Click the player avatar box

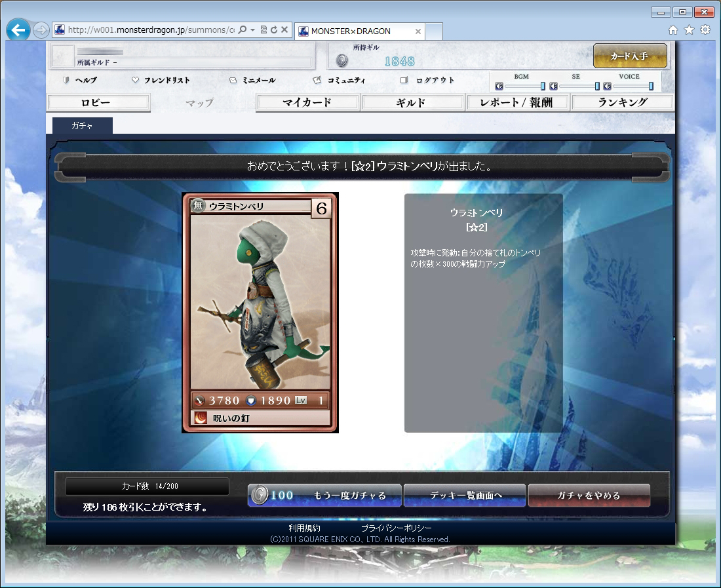click(63, 56)
